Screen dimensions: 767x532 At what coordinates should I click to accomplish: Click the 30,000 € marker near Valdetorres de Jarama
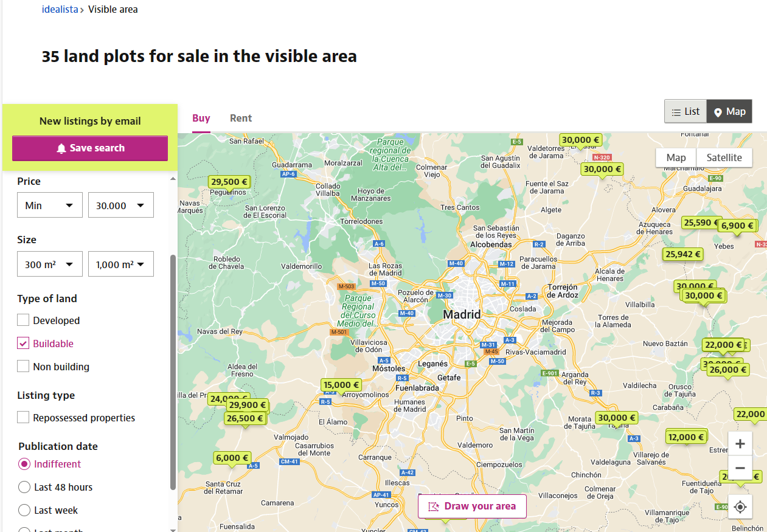pos(580,140)
